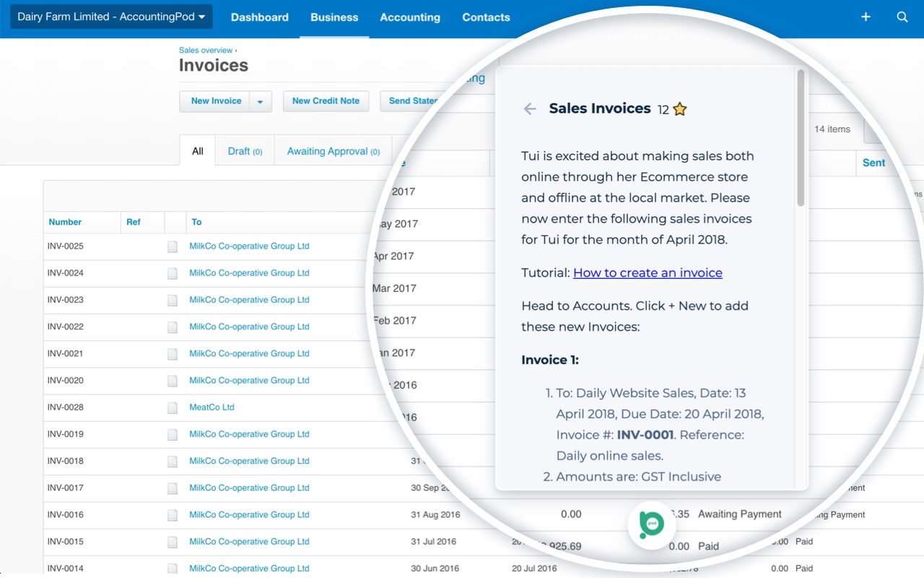Select invoice number INV-0014
This screenshot has width=924, height=578.
(x=66, y=568)
